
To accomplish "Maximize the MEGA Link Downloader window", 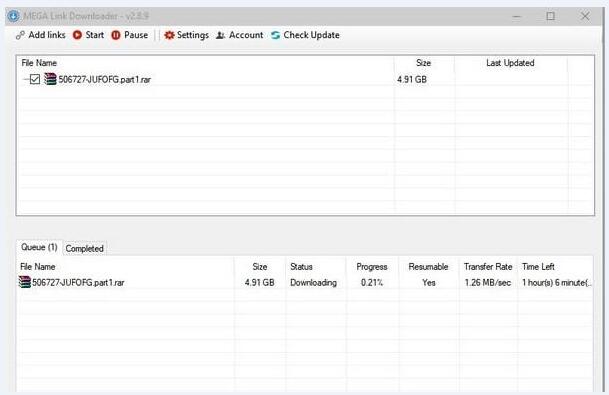I will 550,16.
